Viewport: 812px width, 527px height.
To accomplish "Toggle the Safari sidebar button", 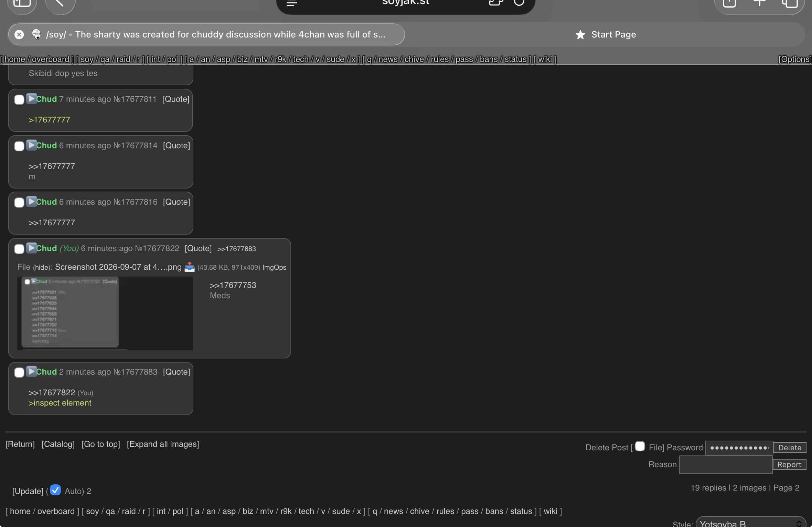I will click(x=22, y=3).
